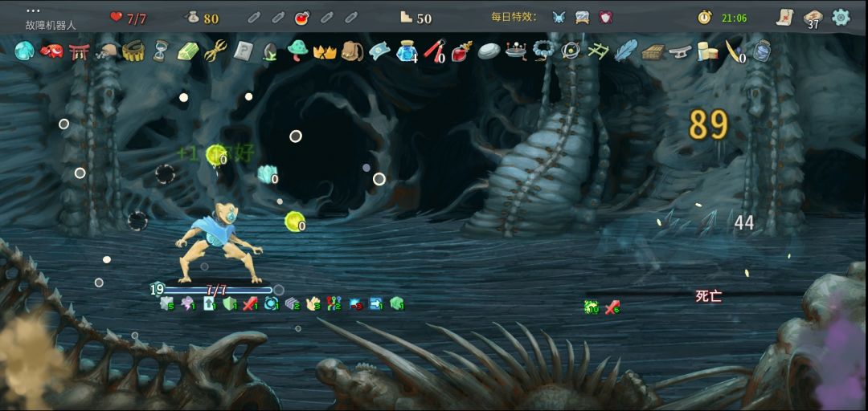The image size is (868, 411).
Task: Click the 故障机器人 character name
Action: click(x=51, y=26)
